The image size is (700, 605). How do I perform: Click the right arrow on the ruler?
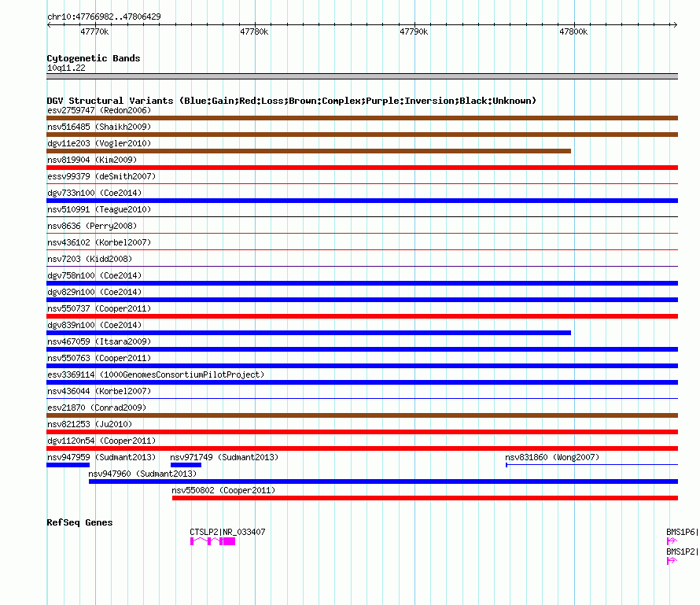click(x=675, y=24)
